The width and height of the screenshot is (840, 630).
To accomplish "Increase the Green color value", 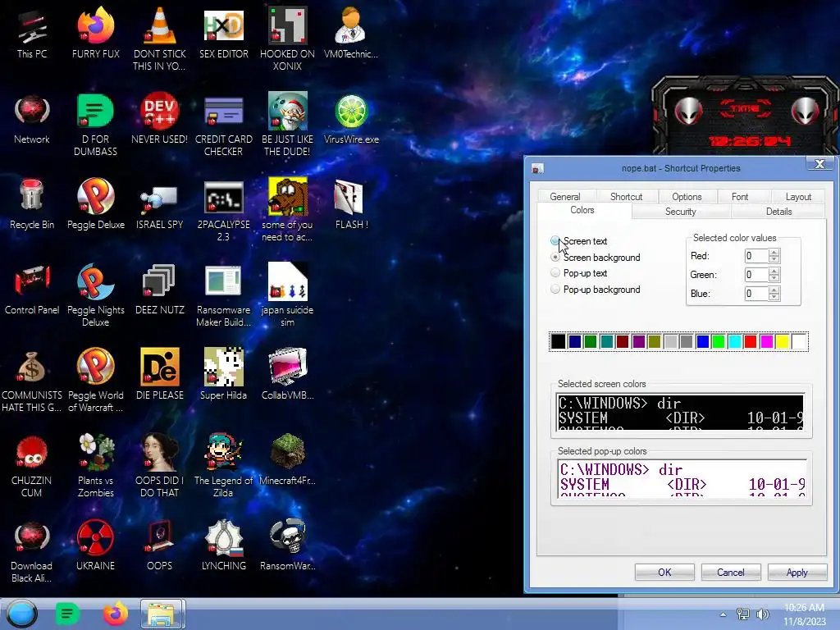I will [774, 271].
